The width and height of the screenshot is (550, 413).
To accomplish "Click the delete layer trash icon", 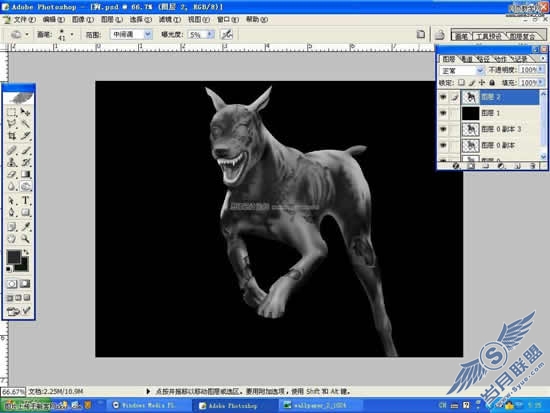I will pyautogui.click(x=533, y=166).
